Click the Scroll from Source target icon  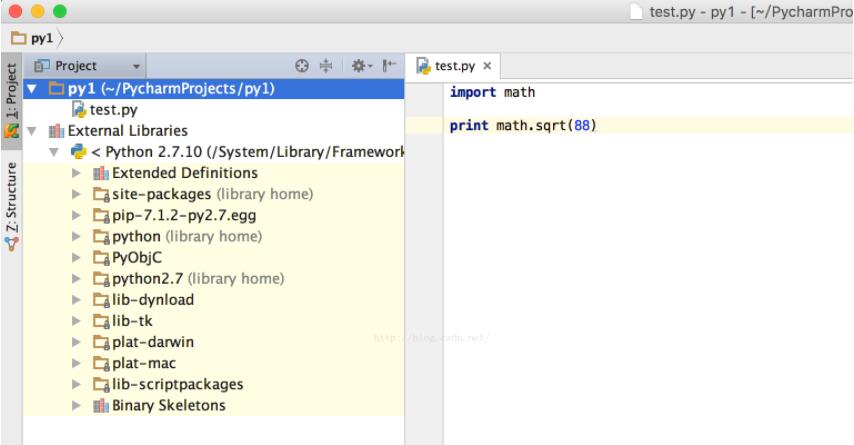click(302, 66)
